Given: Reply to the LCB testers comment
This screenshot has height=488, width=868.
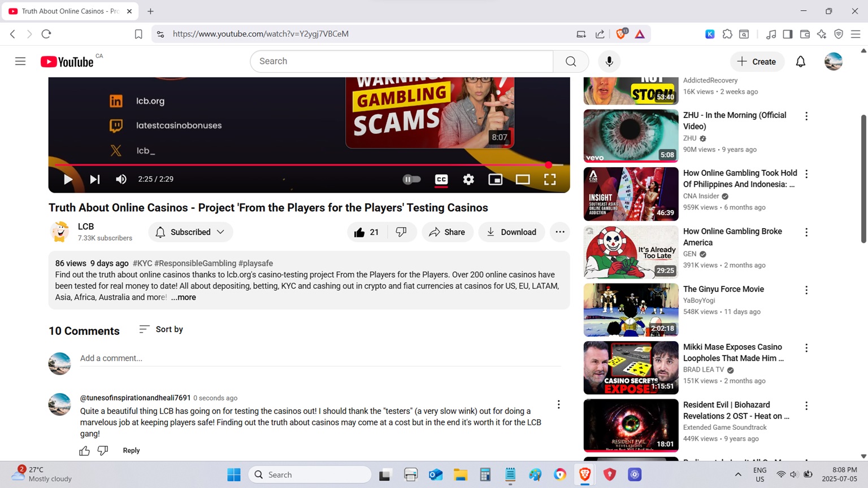Looking at the screenshot, I should pos(131,450).
